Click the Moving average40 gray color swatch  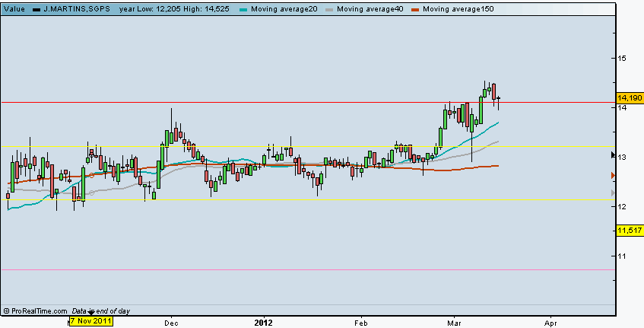[329, 9]
